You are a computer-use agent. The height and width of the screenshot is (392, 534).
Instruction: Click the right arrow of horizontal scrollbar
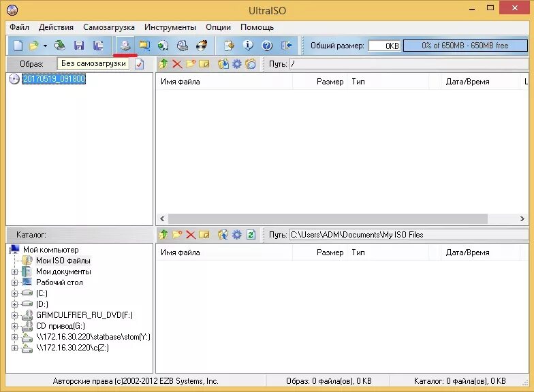pos(522,219)
